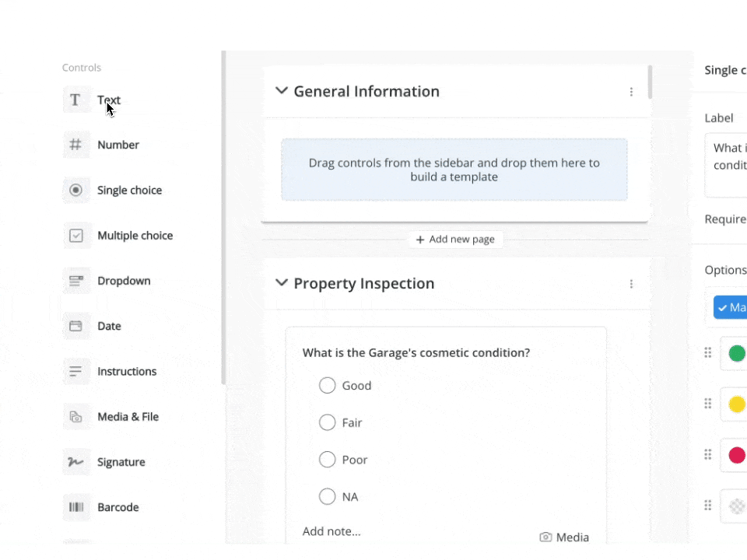Mark the Poor radio option
This screenshot has width=747, height=560.
328,460
